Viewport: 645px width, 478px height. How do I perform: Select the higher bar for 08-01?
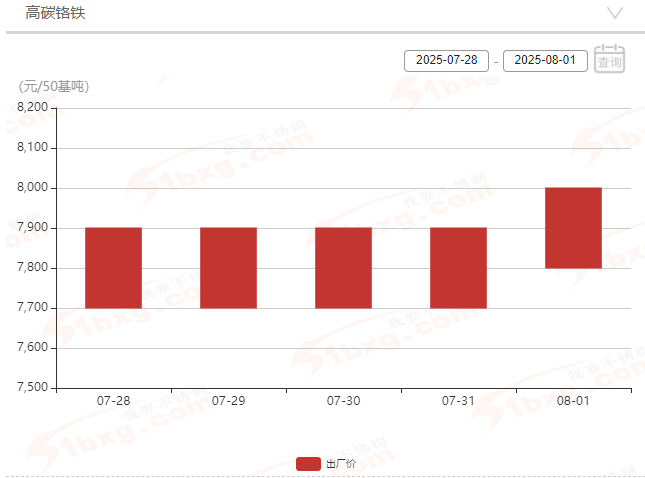pyautogui.click(x=573, y=228)
